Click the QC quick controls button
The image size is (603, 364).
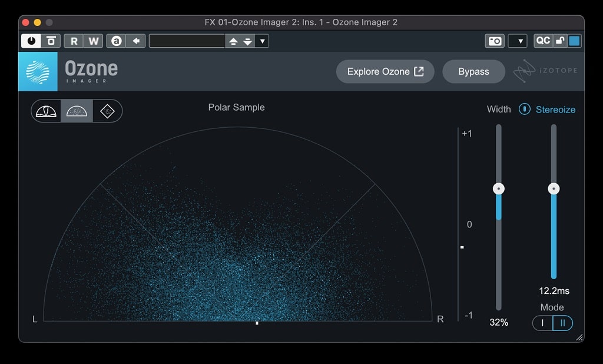click(x=542, y=41)
